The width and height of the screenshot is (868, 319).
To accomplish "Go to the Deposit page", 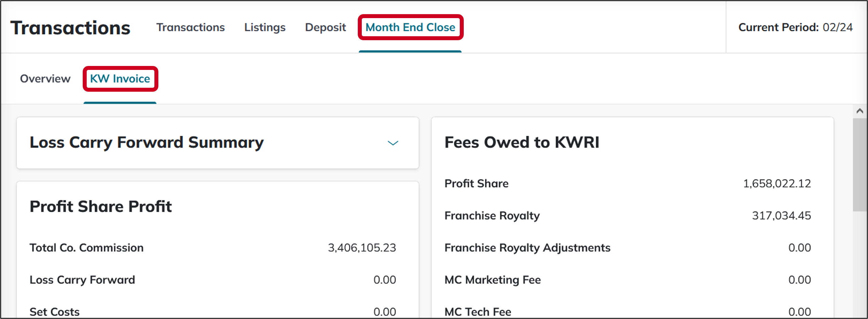I will pyautogui.click(x=325, y=27).
